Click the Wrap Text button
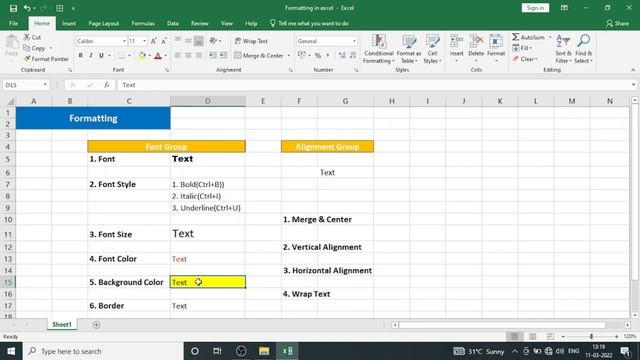Screen dimensions: 640x360 (x=251, y=41)
